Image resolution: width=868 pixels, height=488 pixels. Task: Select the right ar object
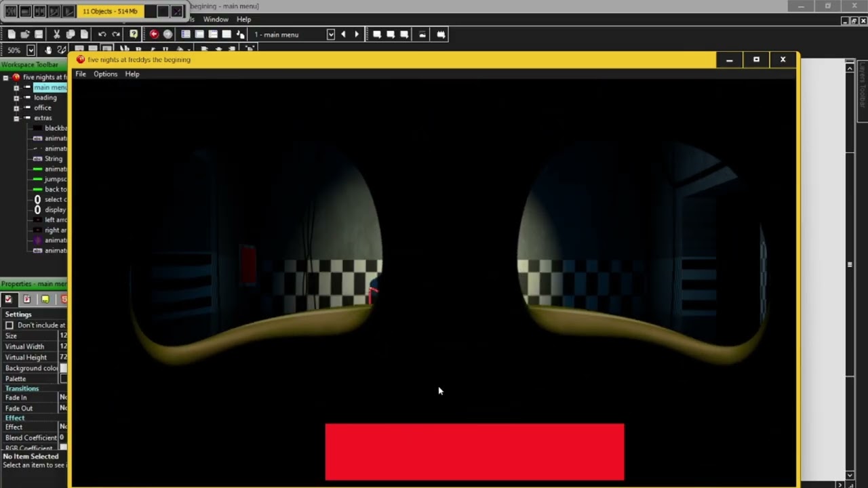[x=56, y=230]
